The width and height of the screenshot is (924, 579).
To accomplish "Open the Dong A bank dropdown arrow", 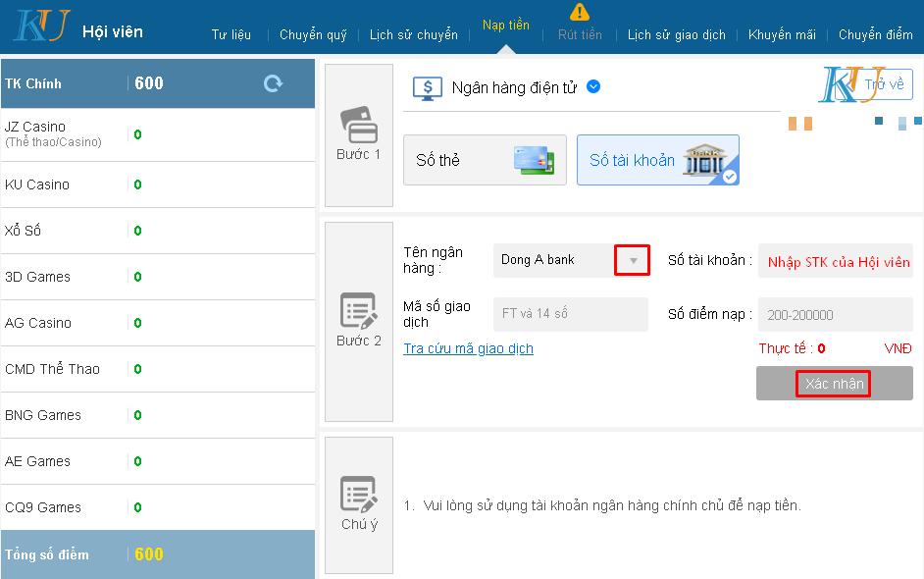I will [633, 260].
